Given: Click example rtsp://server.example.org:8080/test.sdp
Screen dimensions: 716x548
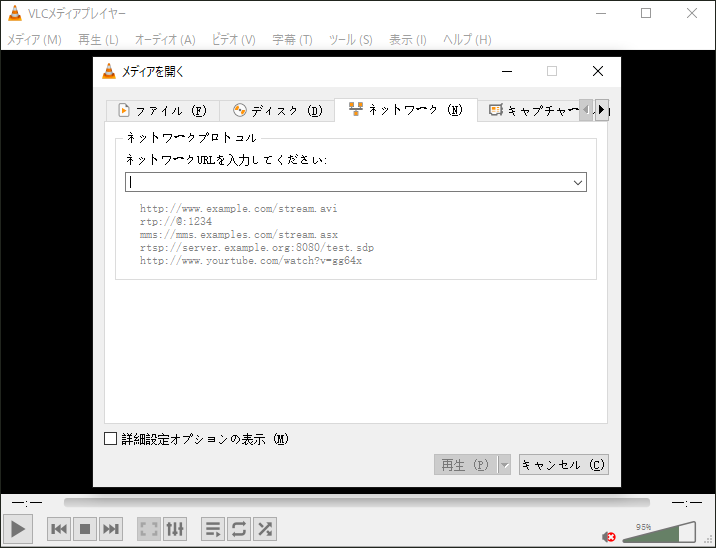Looking at the screenshot, I should (x=257, y=248).
